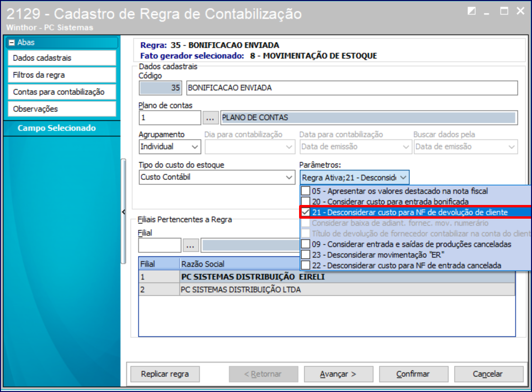Click Confirmar button
Image resolution: width=532 pixels, height=392 pixels.
click(413, 374)
